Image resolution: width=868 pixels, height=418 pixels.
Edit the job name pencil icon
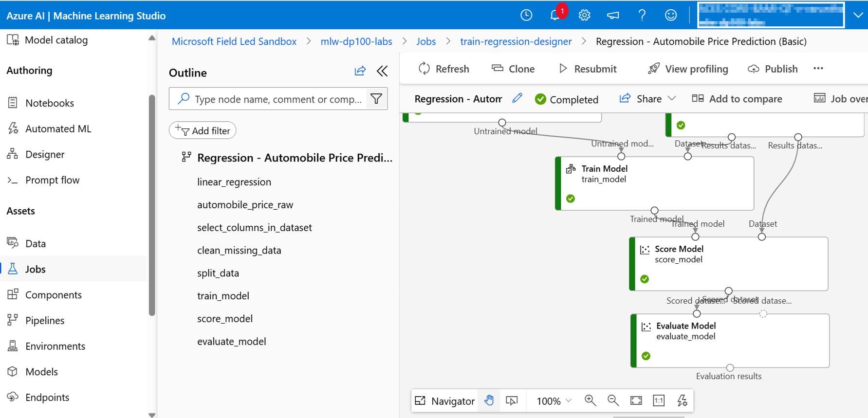click(x=517, y=98)
